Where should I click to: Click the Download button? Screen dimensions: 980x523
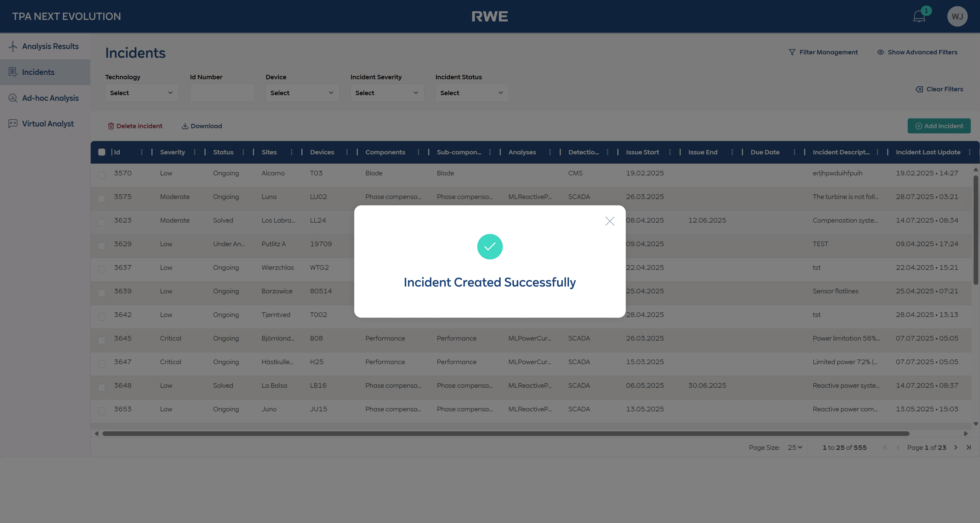tap(202, 126)
